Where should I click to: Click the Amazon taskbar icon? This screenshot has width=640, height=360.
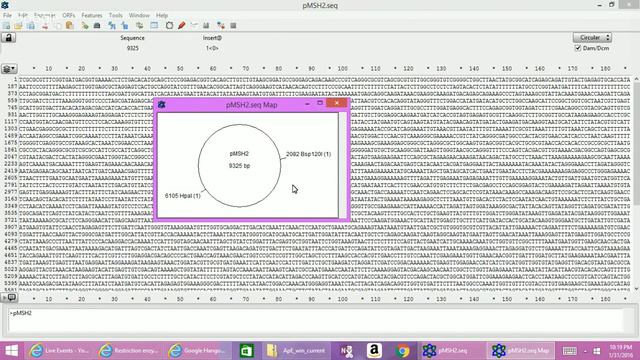click(x=374, y=351)
